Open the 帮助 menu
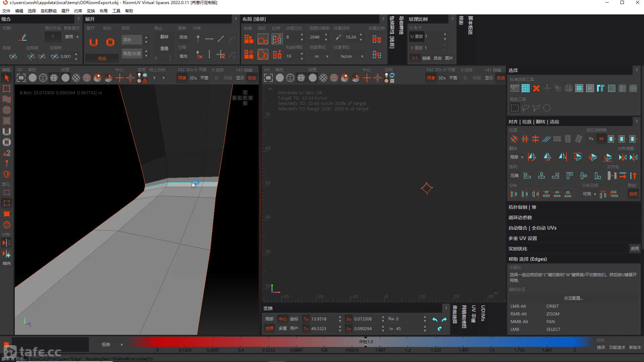This screenshot has width=644, height=362. pos(129,11)
